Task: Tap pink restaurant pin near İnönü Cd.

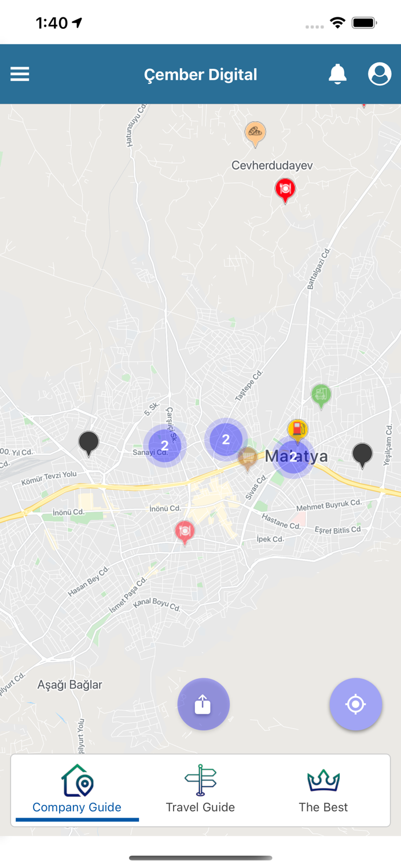Action: point(185,532)
